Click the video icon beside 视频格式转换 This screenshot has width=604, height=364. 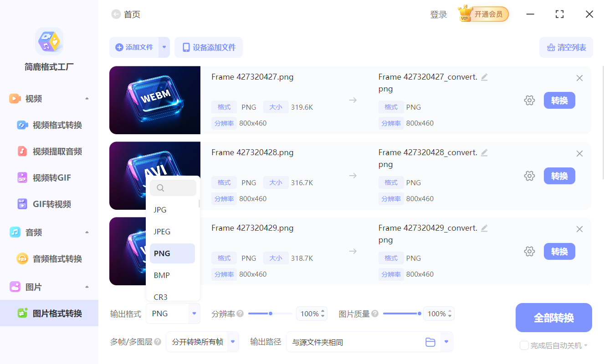click(22, 125)
